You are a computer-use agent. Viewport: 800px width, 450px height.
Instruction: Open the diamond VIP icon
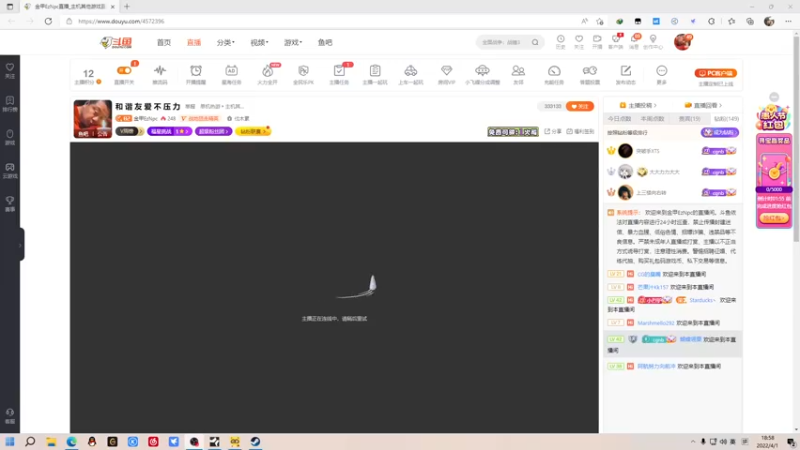click(446, 70)
